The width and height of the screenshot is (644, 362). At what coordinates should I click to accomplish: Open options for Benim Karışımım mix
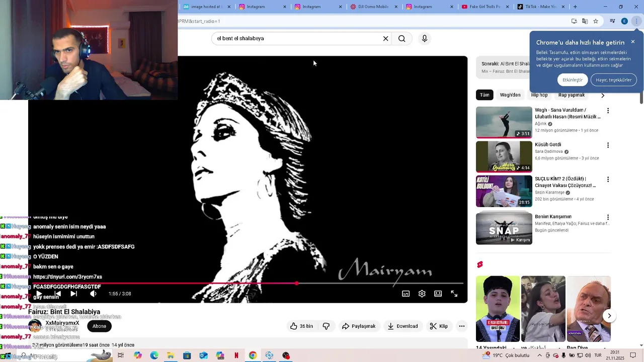[x=608, y=217]
